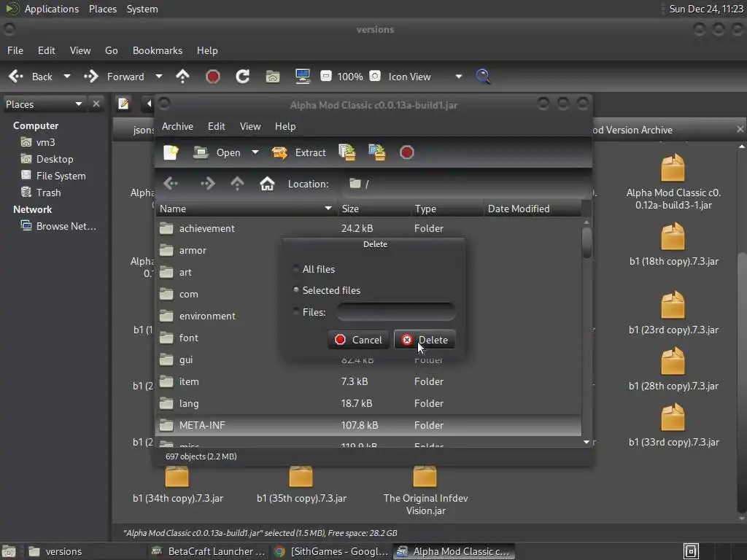The width and height of the screenshot is (747, 560).
Task: Click the Back button in file manager
Action: click(31, 76)
